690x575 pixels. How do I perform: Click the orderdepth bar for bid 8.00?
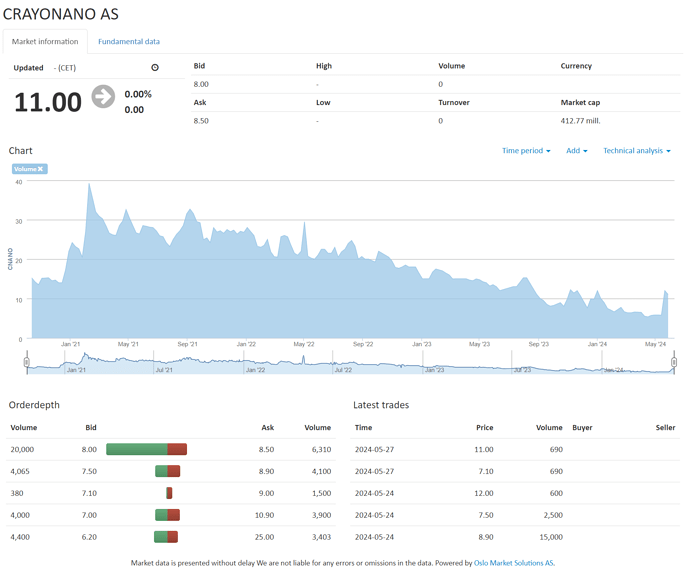click(147, 449)
